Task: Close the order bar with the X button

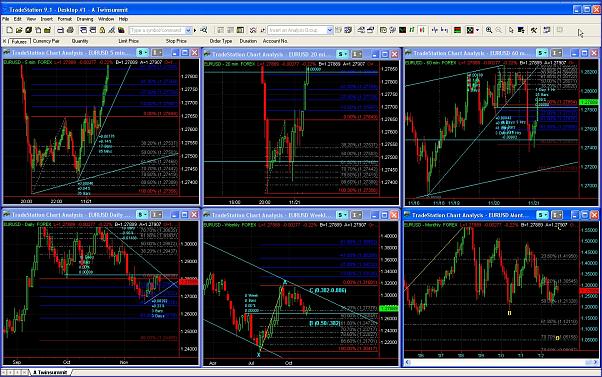Action: [x=5, y=41]
